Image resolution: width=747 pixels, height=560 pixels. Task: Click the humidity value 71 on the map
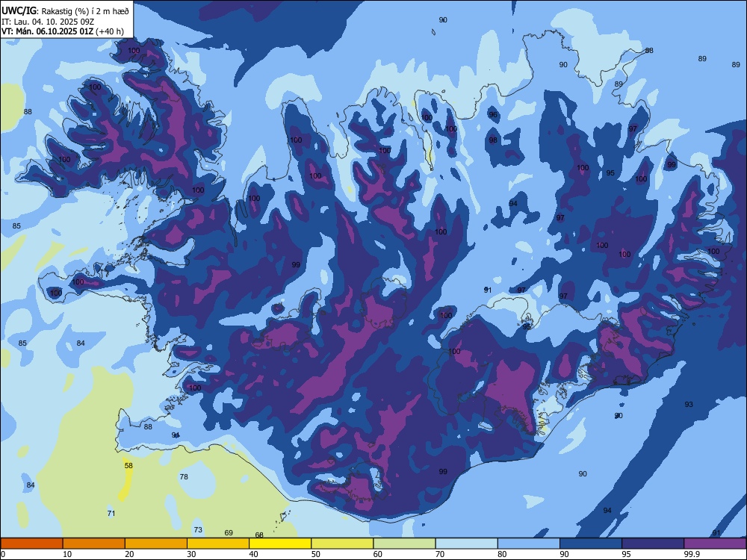click(111, 514)
